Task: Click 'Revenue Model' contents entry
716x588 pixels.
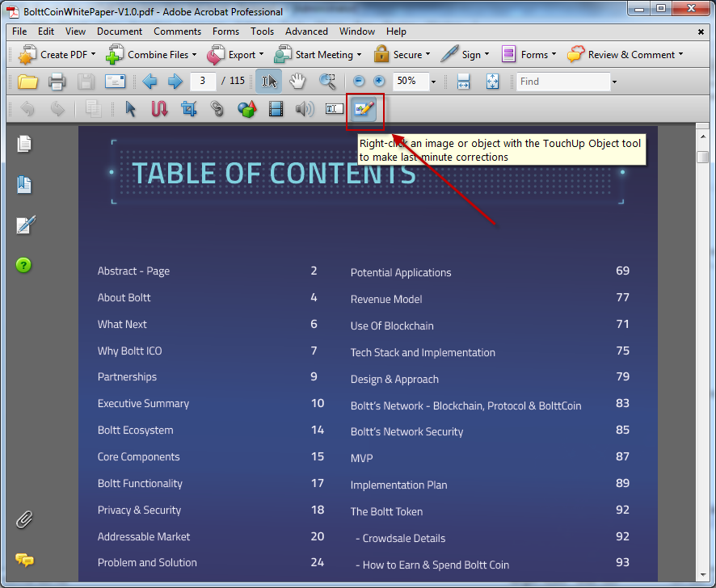Action: click(x=385, y=300)
